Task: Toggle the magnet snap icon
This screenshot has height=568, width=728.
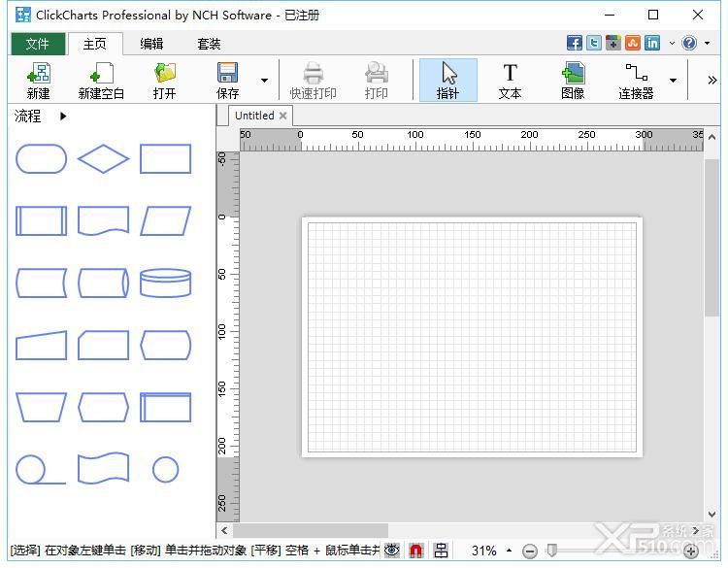Action: pyautogui.click(x=416, y=551)
